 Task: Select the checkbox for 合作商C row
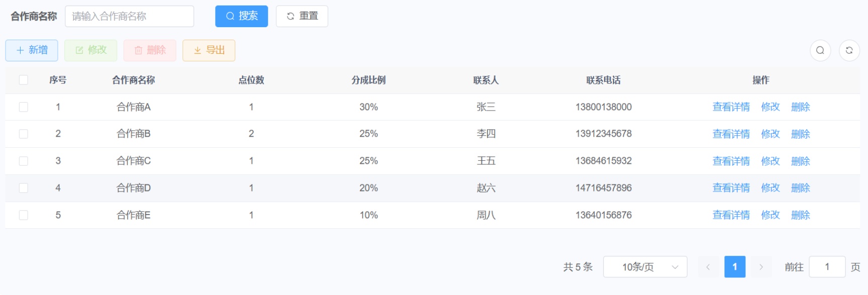click(24, 161)
